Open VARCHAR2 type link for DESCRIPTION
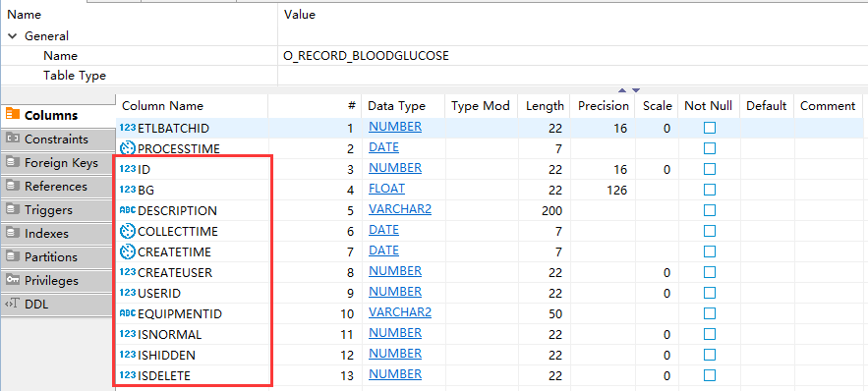The width and height of the screenshot is (868, 391). (400, 209)
